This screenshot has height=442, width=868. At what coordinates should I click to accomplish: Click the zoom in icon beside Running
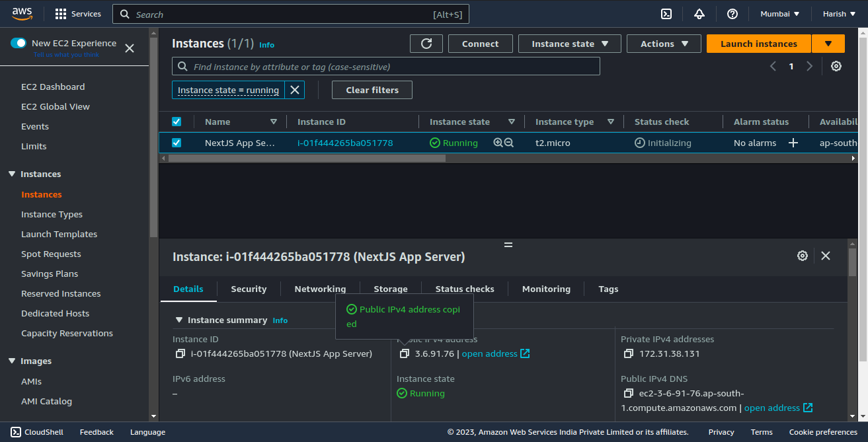point(498,143)
